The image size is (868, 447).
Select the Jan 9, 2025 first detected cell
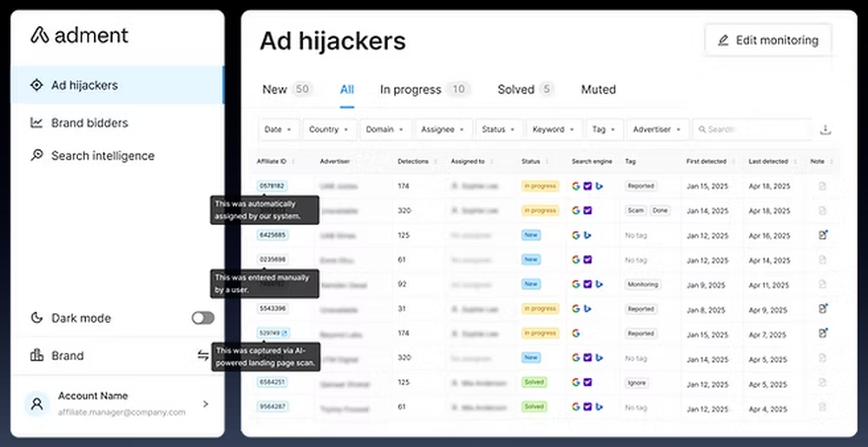point(706,285)
